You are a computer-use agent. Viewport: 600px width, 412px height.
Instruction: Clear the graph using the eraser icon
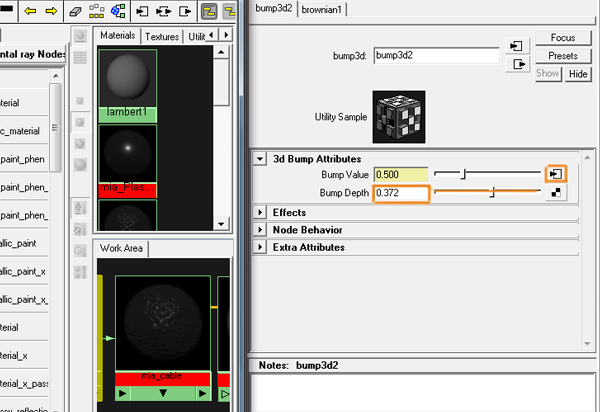pos(75,11)
